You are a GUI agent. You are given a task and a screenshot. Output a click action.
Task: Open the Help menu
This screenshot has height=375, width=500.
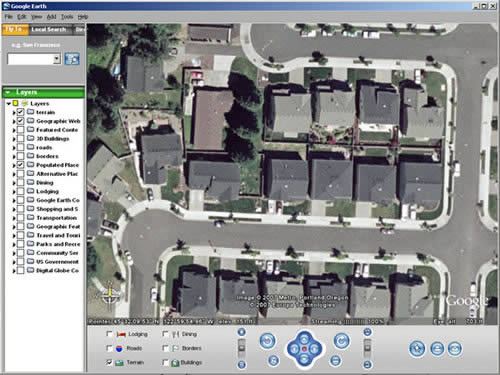point(83,17)
